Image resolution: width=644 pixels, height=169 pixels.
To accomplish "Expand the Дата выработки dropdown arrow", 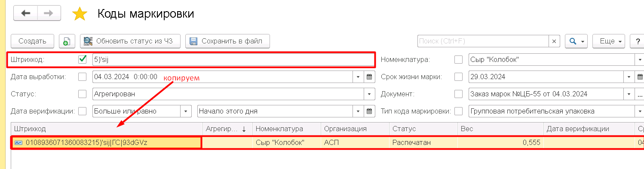I will tap(359, 77).
